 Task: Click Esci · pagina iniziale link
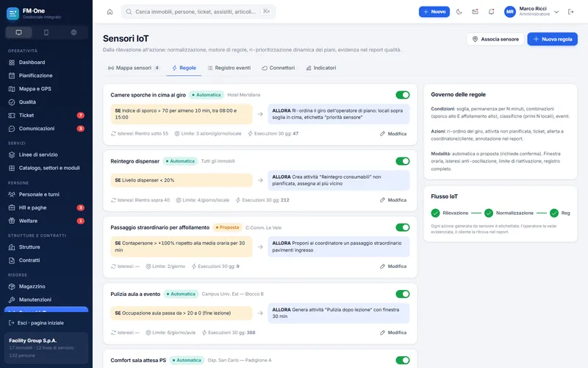tap(36, 323)
